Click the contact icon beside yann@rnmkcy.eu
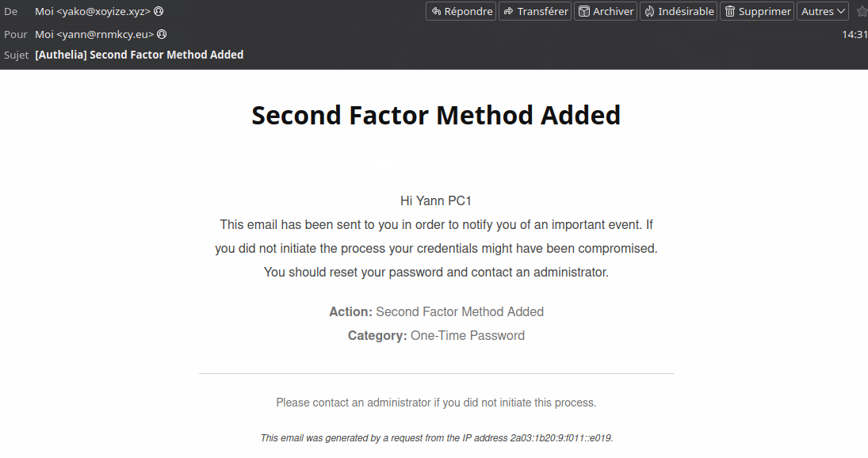This screenshot has width=868, height=458. click(162, 35)
